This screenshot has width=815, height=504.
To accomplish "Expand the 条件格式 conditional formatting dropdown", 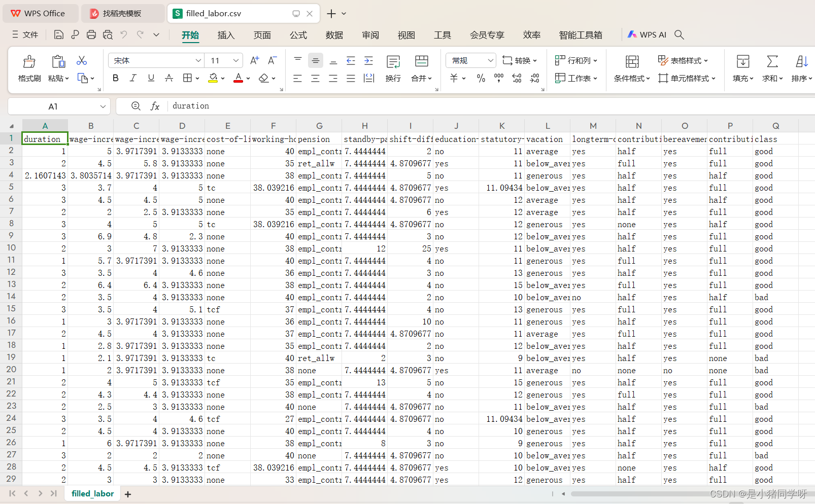I will pos(631,78).
